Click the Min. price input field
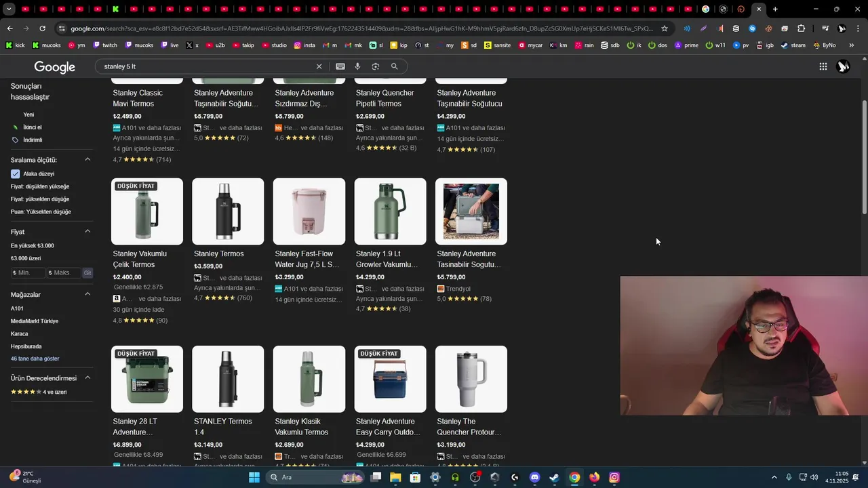Viewport: 868px width, 488px height. (28, 272)
